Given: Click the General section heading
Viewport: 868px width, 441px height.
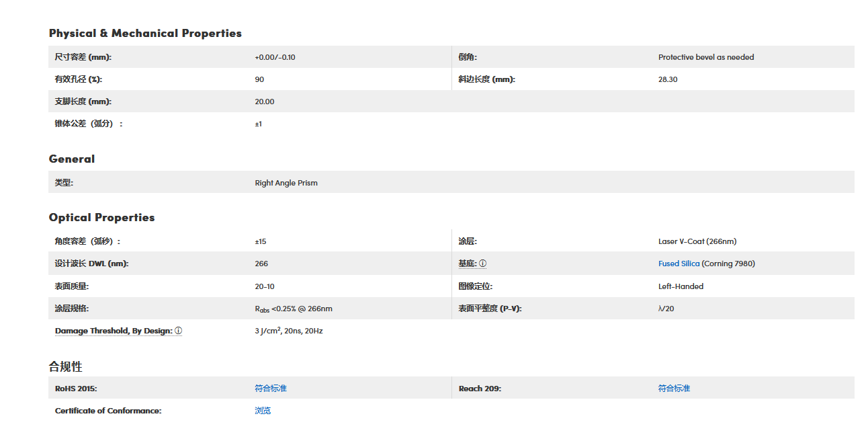Looking at the screenshot, I should (72, 159).
